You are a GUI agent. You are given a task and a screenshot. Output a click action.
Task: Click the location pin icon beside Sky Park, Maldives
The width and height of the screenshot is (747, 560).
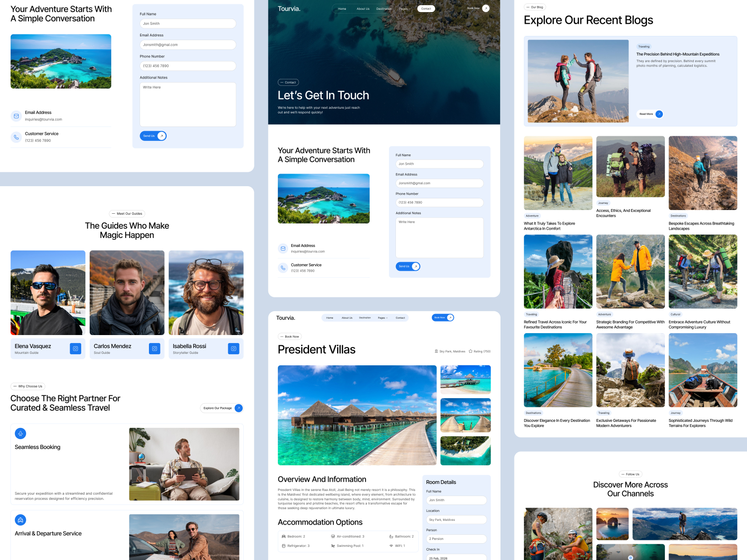(436, 351)
